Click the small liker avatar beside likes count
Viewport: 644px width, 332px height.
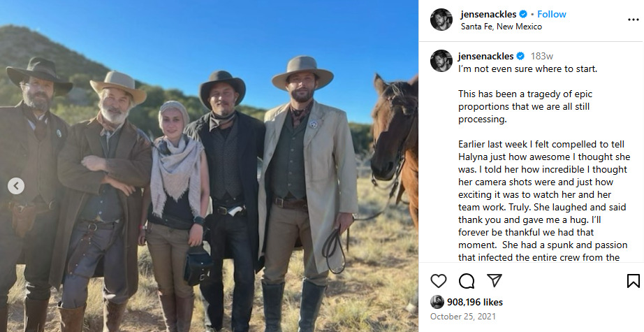pos(437,302)
